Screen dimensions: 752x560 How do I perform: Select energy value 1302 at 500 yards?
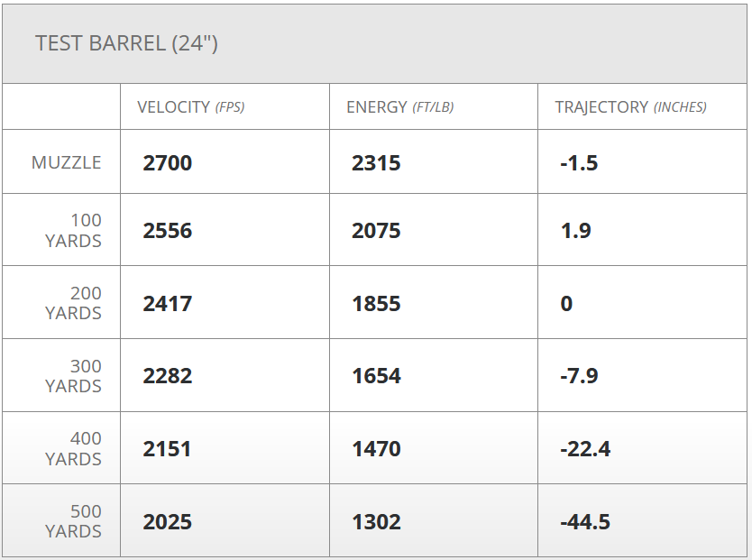[x=376, y=522]
